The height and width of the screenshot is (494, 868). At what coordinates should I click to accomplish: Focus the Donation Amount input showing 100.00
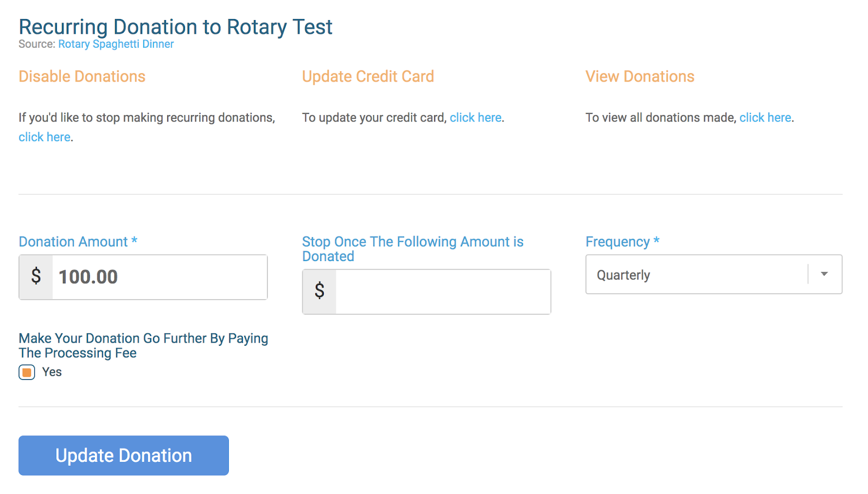(158, 277)
